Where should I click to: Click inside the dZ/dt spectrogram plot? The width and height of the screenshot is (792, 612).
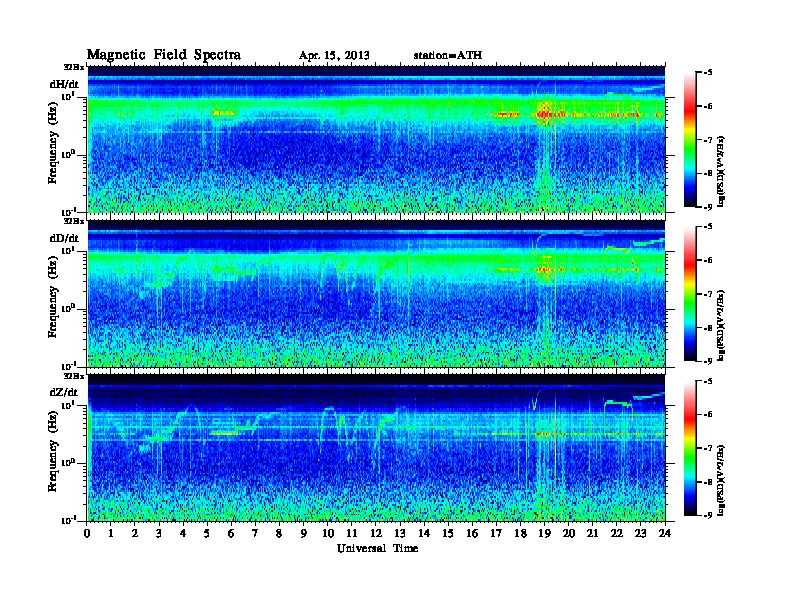click(376, 448)
